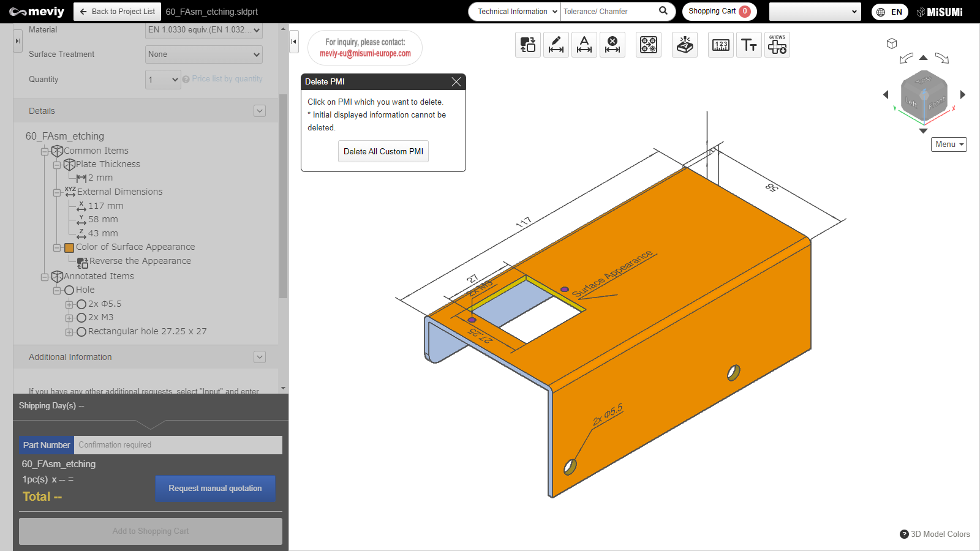Click the help icon near Price list
Image resolution: width=980 pixels, height=551 pixels.
point(186,79)
